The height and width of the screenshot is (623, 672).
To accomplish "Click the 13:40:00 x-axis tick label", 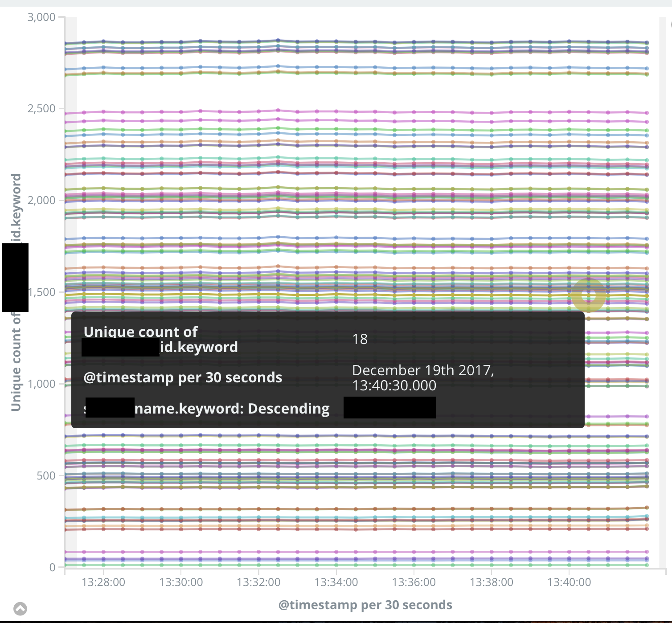I will 569,582.
